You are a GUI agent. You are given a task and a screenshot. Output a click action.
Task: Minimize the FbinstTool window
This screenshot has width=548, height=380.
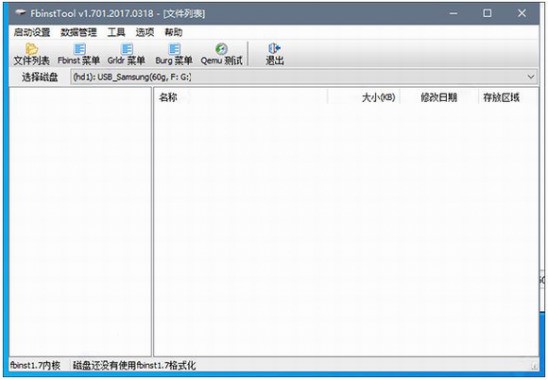click(453, 13)
